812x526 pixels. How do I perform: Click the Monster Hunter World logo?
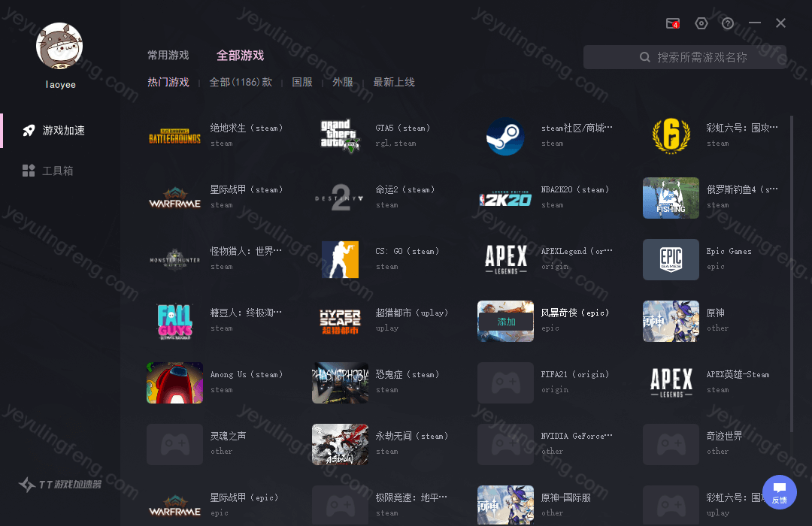[x=174, y=259]
